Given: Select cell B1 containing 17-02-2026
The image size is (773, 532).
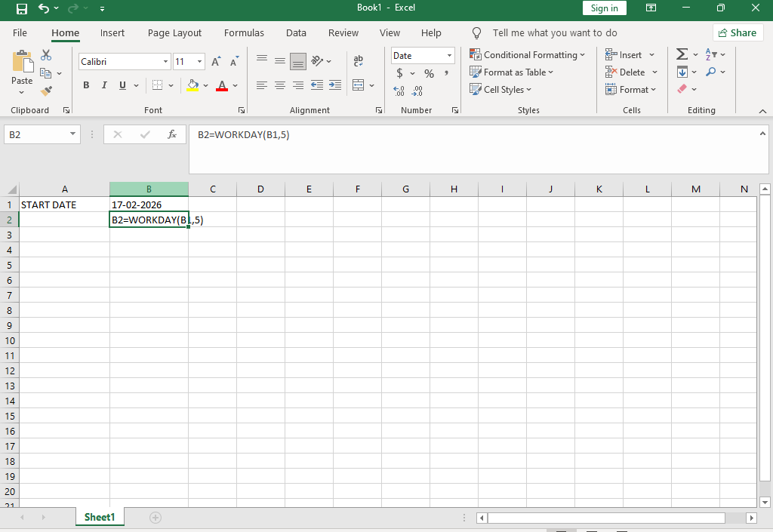Looking at the screenshot, I should (149, 204).
